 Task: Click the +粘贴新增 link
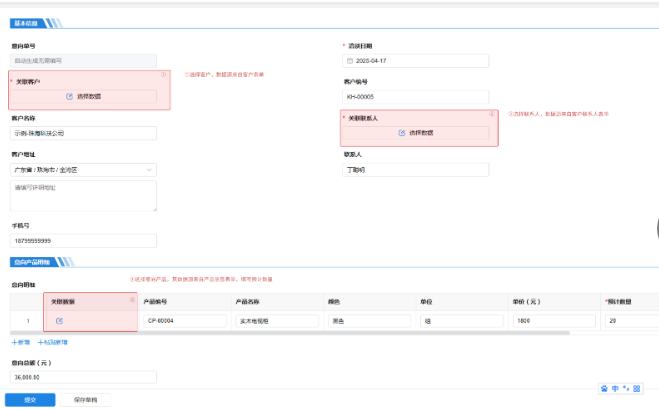tap(52, 342)
